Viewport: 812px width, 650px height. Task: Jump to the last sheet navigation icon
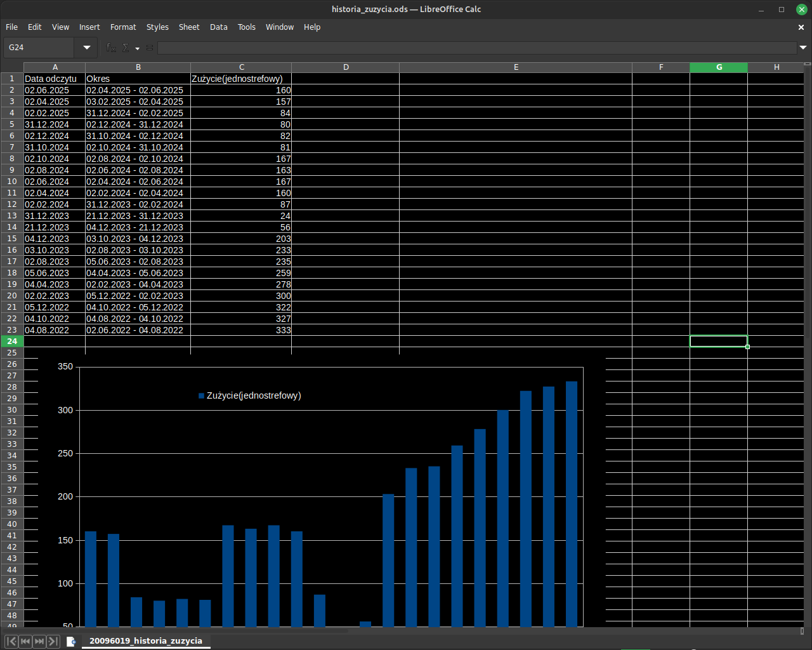coord(53,641)
